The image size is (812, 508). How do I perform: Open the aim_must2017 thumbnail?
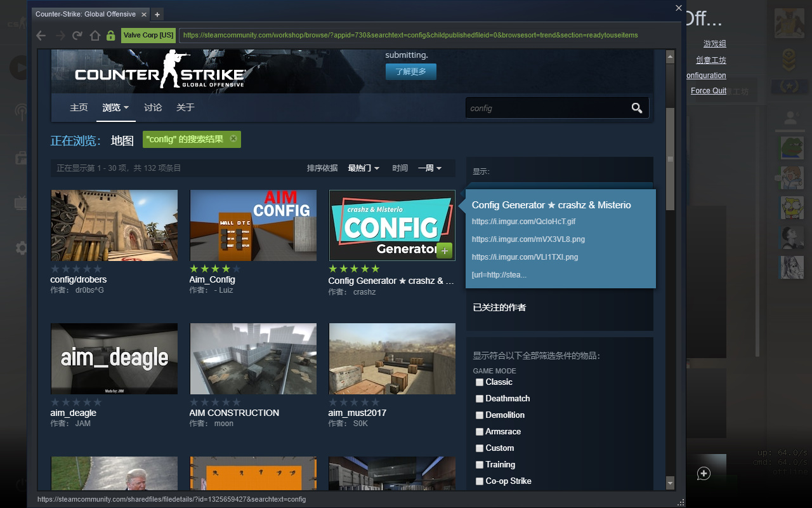pyautogui.click(x=392, y=359)
